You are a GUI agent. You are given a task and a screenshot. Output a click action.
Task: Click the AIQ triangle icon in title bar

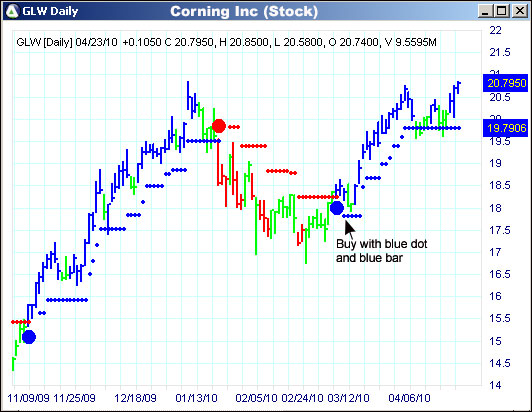pyautogui.click(x=13, y=11)
